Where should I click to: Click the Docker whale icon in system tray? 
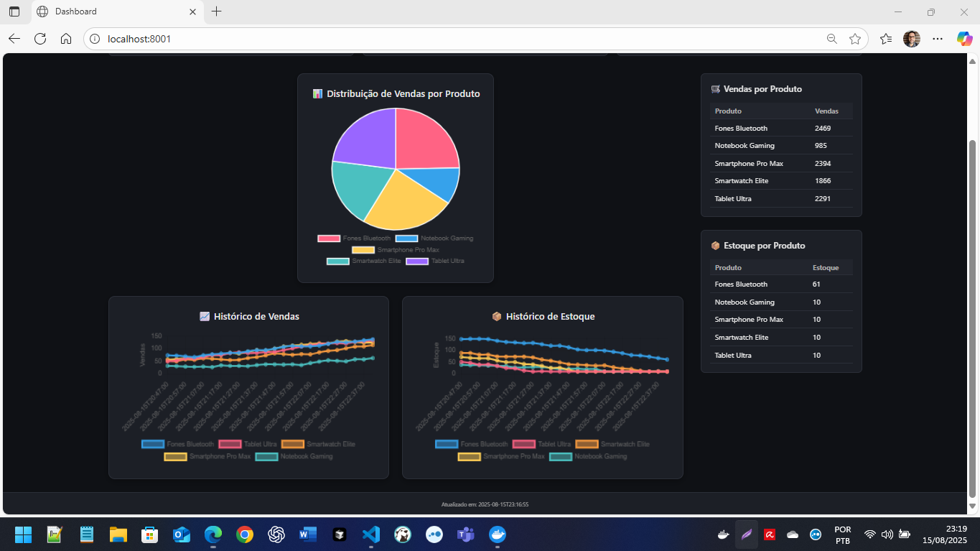723,534
